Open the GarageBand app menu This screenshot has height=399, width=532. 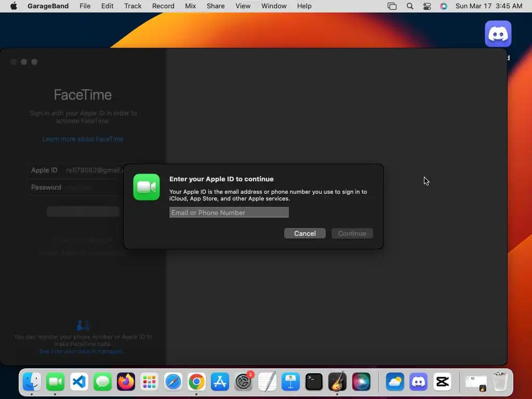(48, 6)
